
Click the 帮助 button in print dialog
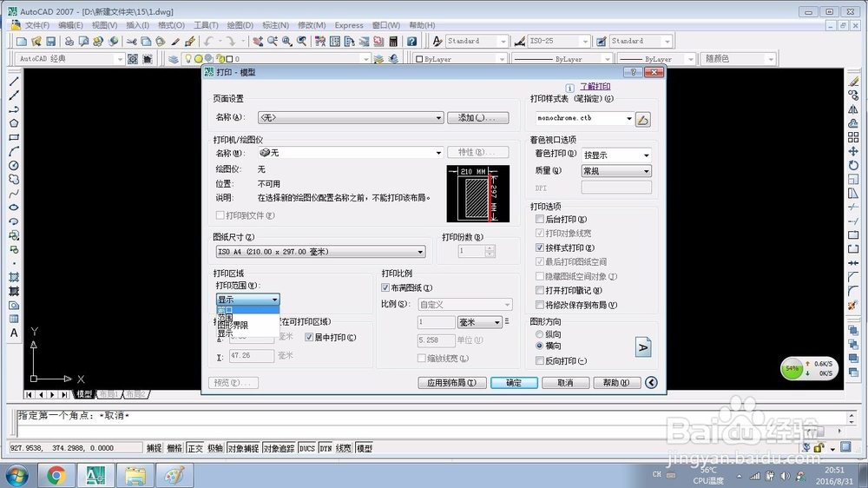616,383
